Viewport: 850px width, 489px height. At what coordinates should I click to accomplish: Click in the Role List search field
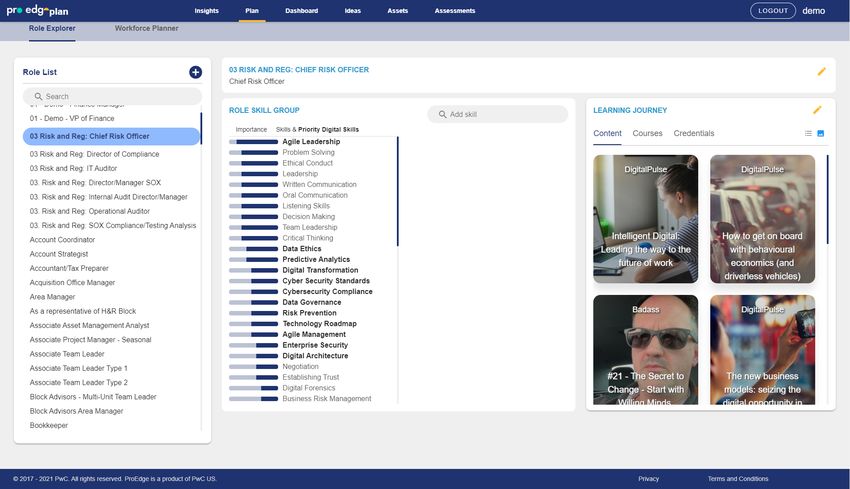(112, 96)
